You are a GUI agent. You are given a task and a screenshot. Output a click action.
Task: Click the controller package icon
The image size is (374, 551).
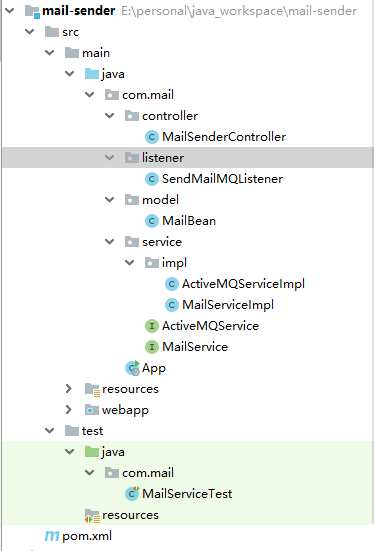click(132, 116)
